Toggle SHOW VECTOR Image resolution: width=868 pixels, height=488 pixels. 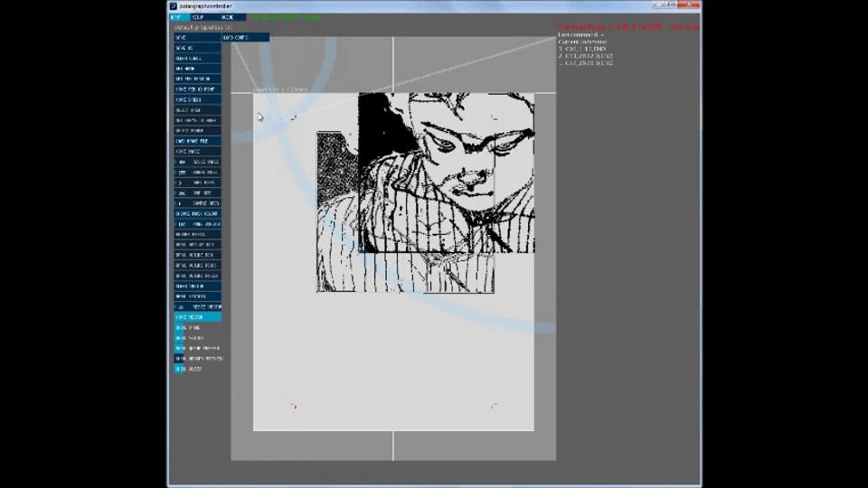point(180,338)
